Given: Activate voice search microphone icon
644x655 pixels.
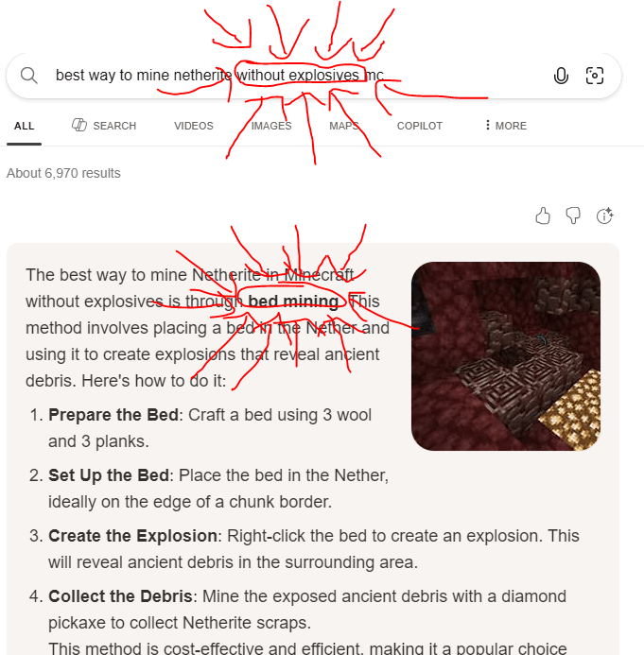Looking at the screenshot, I should point(561,76).
